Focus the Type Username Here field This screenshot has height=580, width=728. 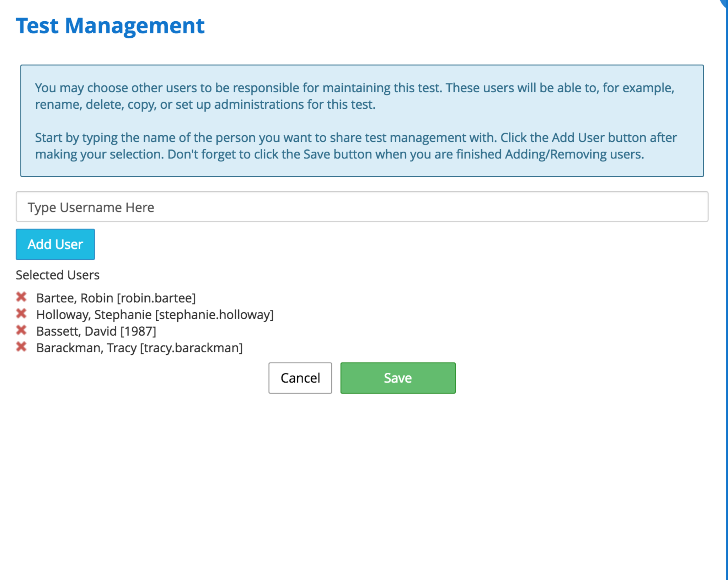362,207
